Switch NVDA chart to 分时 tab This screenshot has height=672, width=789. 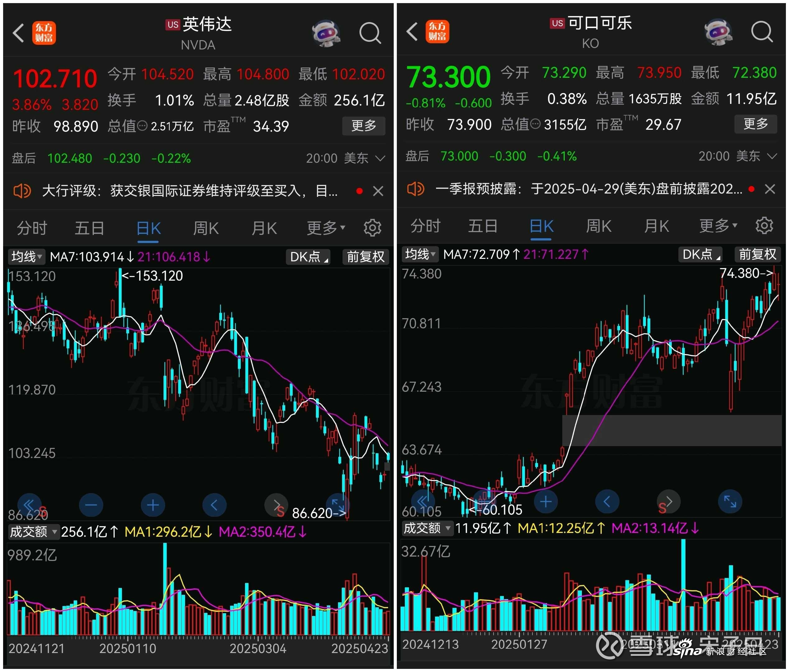pyautogui.click(x=32, y=228)
